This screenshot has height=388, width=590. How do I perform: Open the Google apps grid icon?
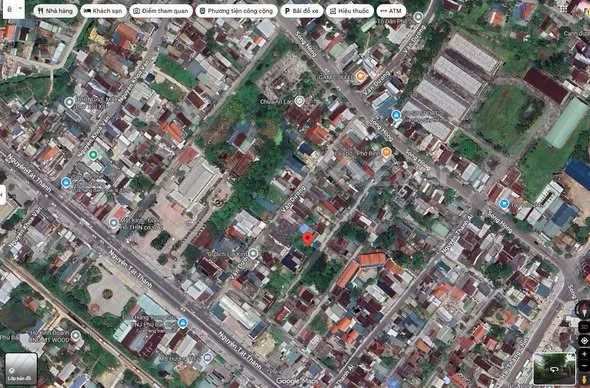pos(563,9)
